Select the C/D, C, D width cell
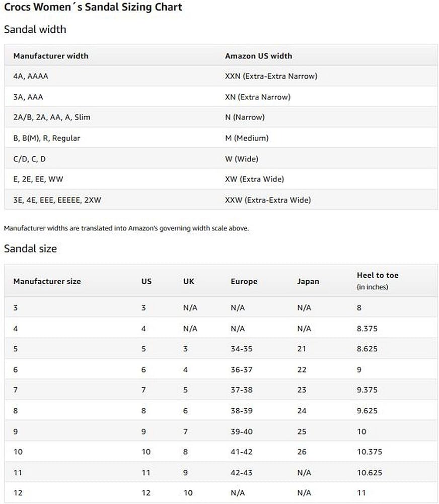Viewport: 439px width, 504px height. (x=30, y=159)
